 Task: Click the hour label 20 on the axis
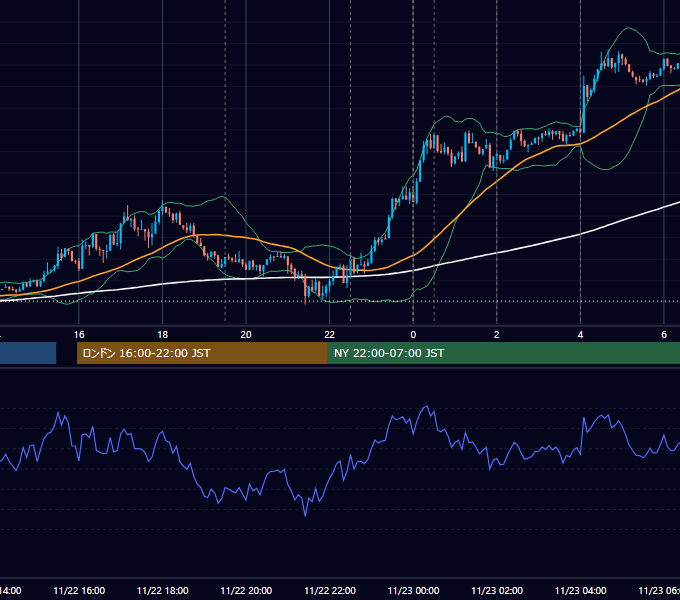[246, 335]
